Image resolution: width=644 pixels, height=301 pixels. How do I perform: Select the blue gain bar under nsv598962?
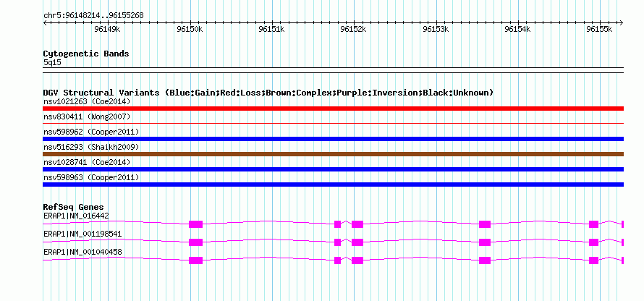click(x=333, y=139)
